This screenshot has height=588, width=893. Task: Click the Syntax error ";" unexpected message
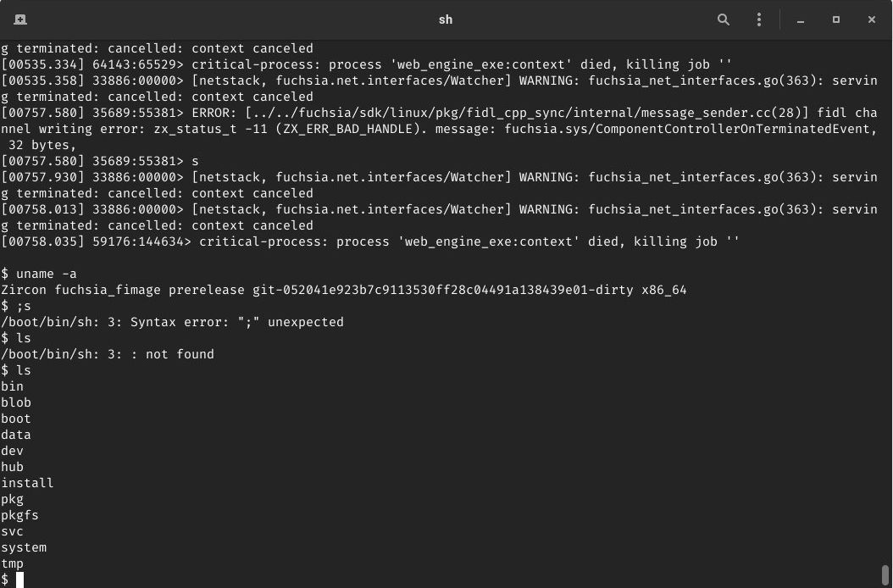coord(172,323)
